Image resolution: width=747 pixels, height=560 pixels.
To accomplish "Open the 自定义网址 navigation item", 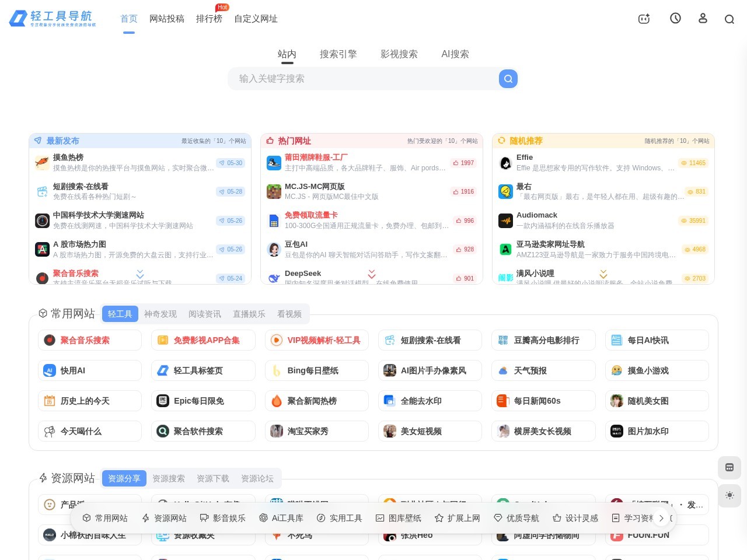I will (256, 19).
